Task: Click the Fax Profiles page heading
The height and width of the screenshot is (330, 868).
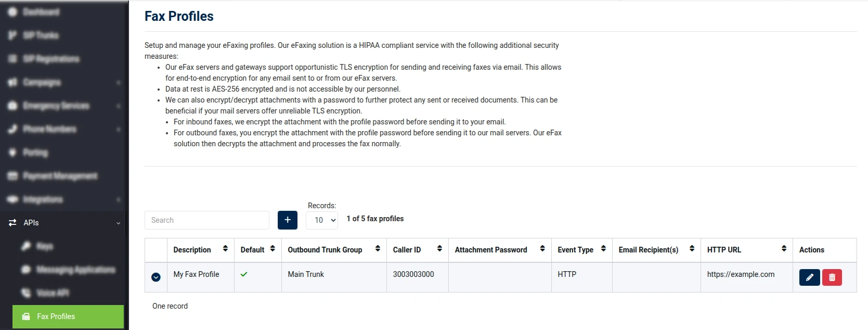Action: (x=179, y=16)
